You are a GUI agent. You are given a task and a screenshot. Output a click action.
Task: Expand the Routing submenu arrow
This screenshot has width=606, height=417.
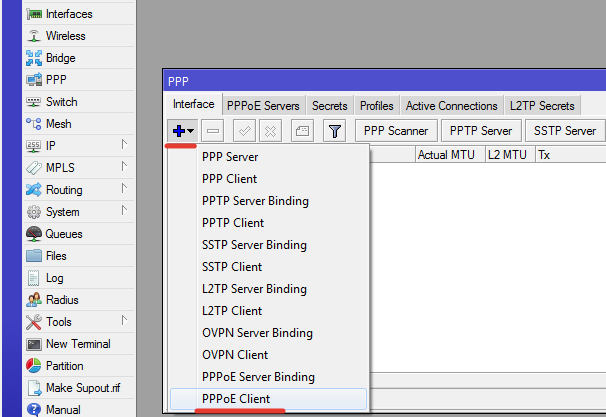point(124,189)
